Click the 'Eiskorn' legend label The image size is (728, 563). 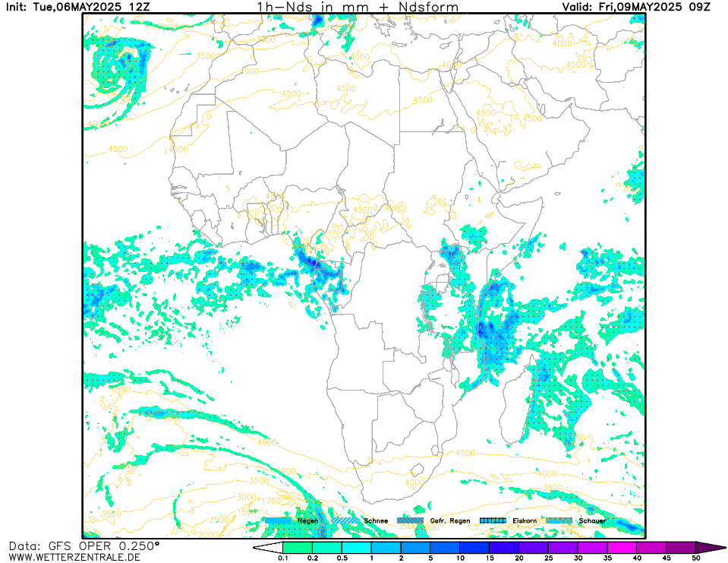tap(525, 520)
